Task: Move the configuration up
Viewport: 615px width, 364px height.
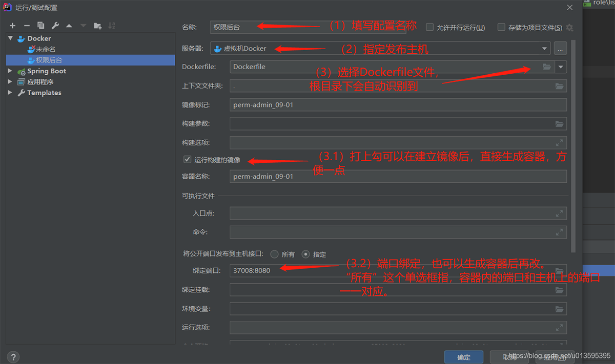Action: pos(70,25)
